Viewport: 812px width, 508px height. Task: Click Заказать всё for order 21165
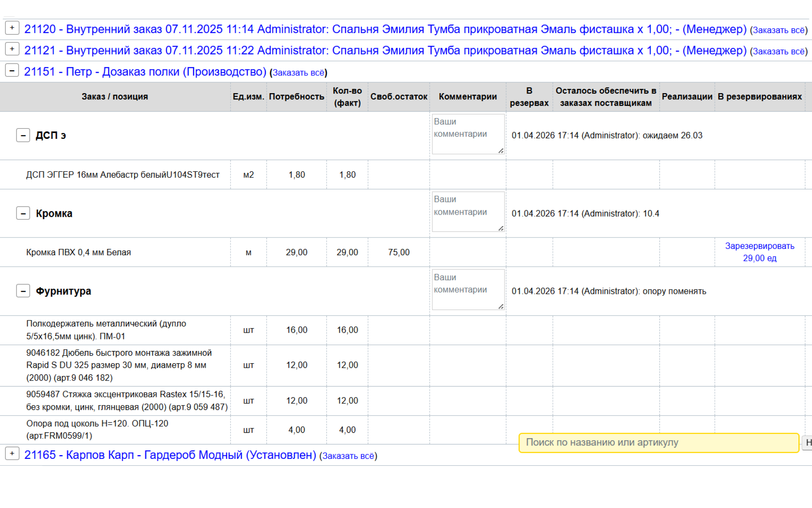348,456
